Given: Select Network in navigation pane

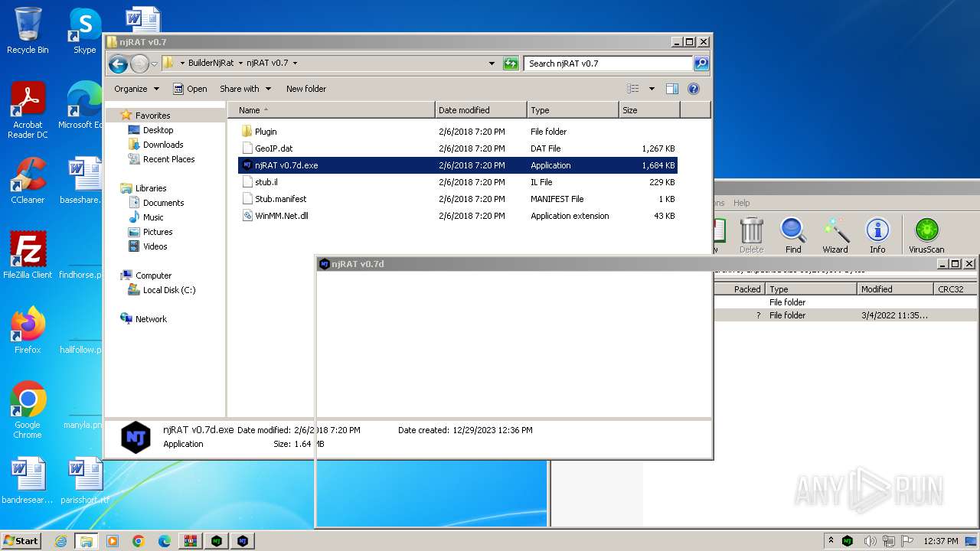Looking at the screenshot, I should coord(151,319).
